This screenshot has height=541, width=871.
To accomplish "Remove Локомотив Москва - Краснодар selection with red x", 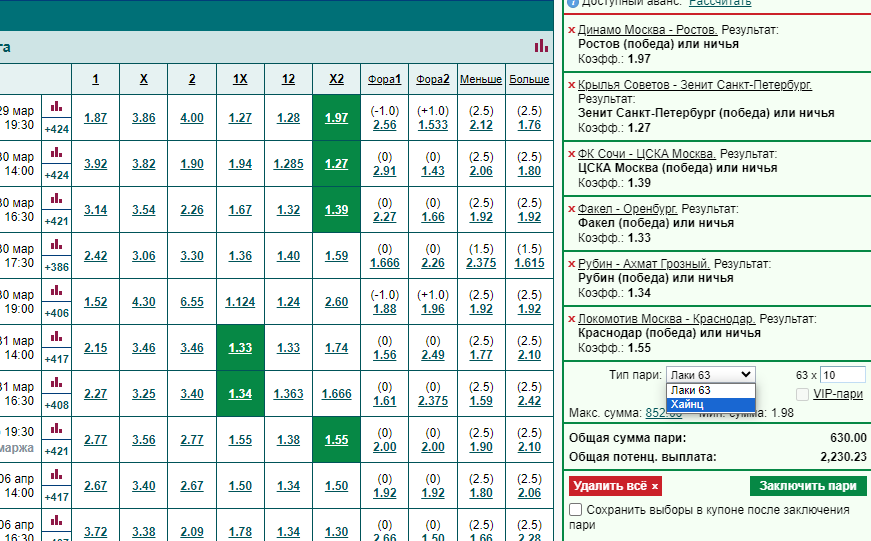I will (572, 319).
